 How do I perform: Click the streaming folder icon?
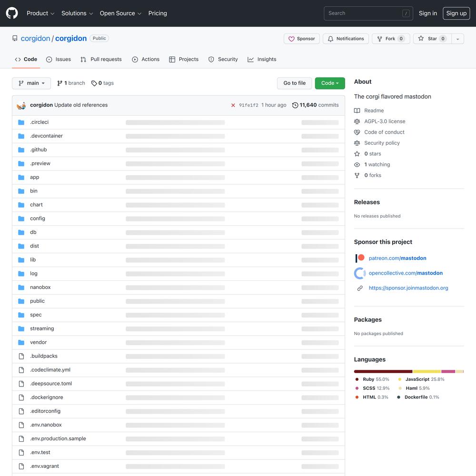[21, 329]
